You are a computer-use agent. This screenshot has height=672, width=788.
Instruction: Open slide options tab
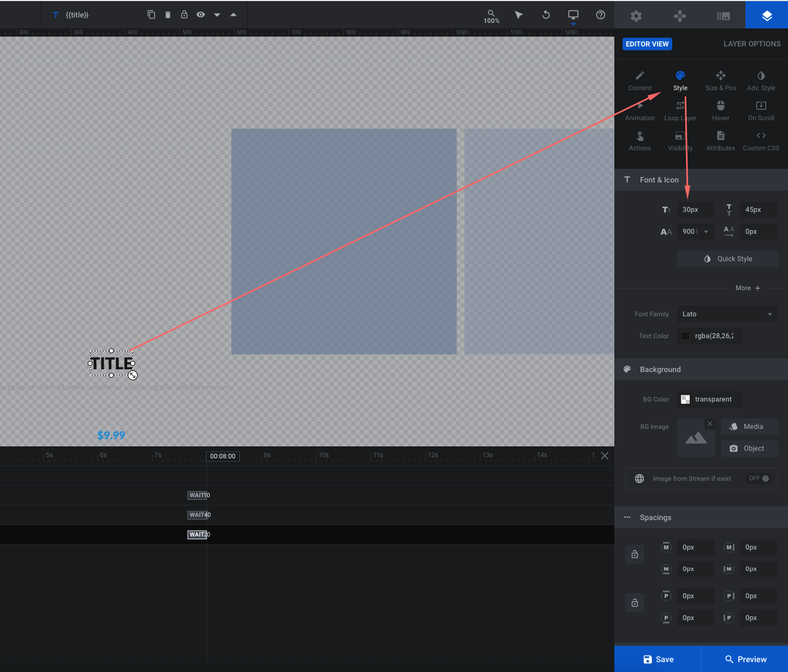(x=724, y=16)
